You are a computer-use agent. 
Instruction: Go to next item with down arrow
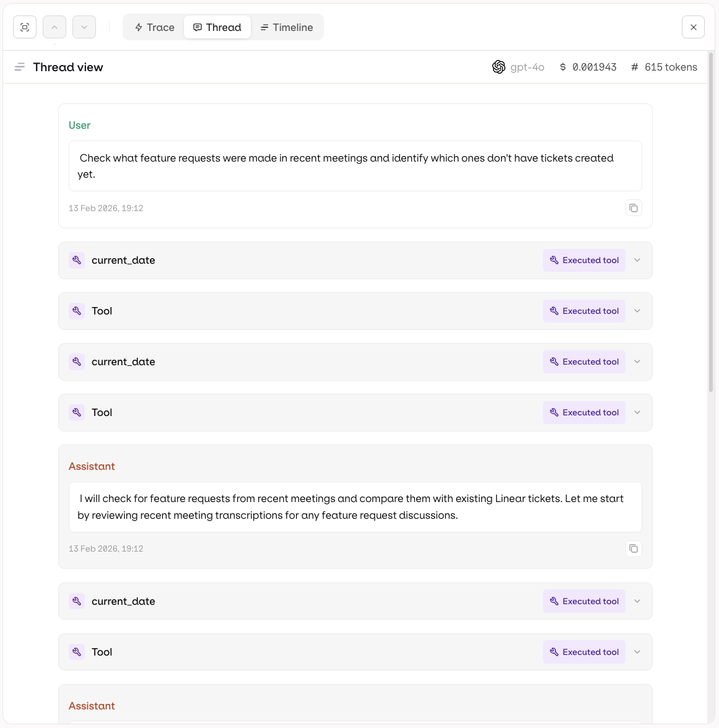(x=84, y=27)
